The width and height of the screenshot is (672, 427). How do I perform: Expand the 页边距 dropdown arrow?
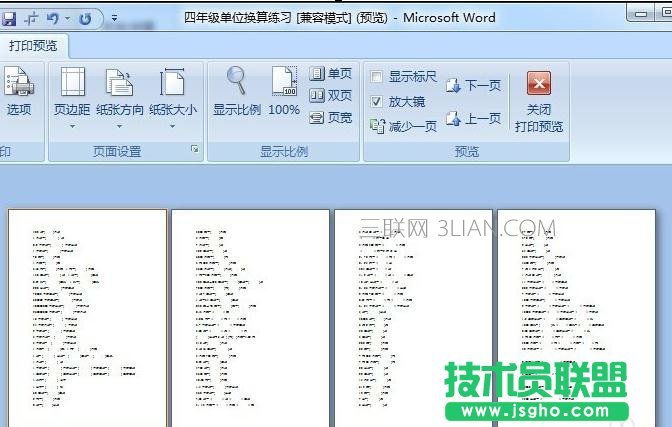[x=72, y=126]
